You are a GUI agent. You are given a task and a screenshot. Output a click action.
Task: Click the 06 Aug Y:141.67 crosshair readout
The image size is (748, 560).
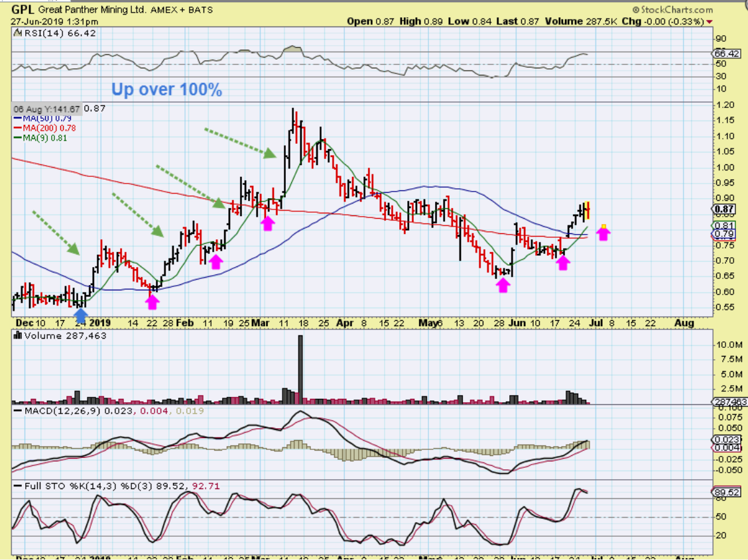pos(46,109)
